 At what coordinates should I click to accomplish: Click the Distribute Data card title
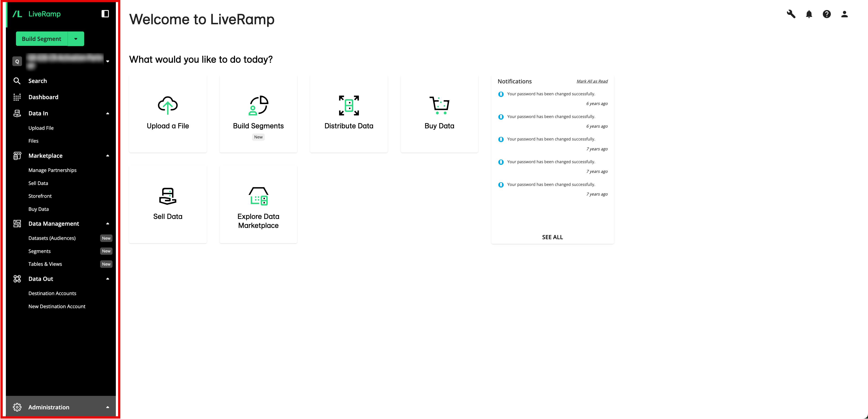point(349,126)
